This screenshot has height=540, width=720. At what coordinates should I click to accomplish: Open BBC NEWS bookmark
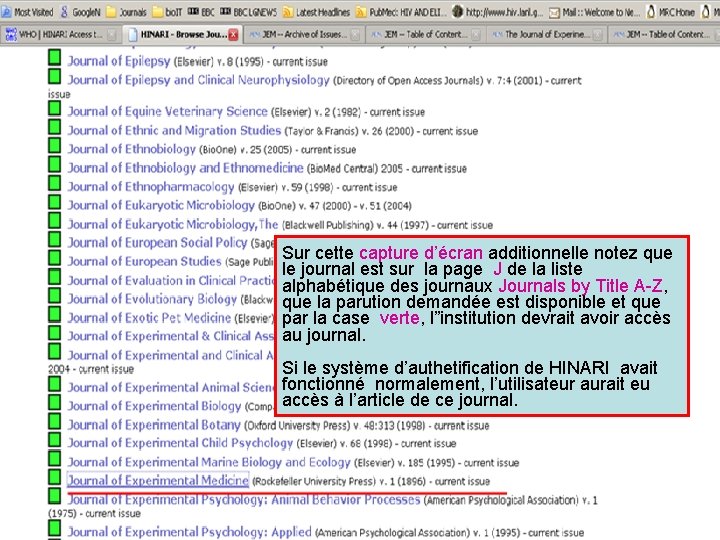pos(248,12)
